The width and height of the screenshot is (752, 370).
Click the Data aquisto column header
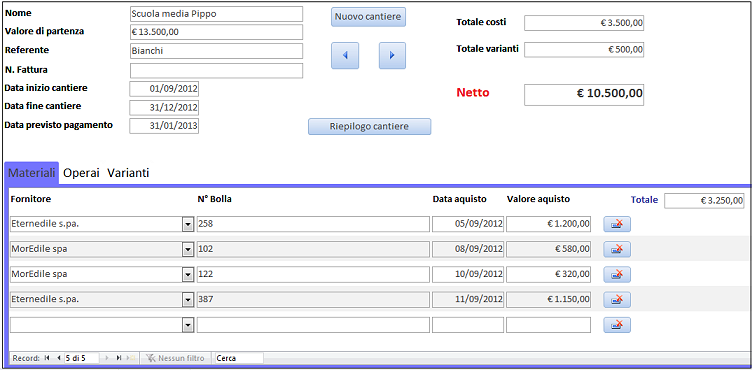point(460,199)
